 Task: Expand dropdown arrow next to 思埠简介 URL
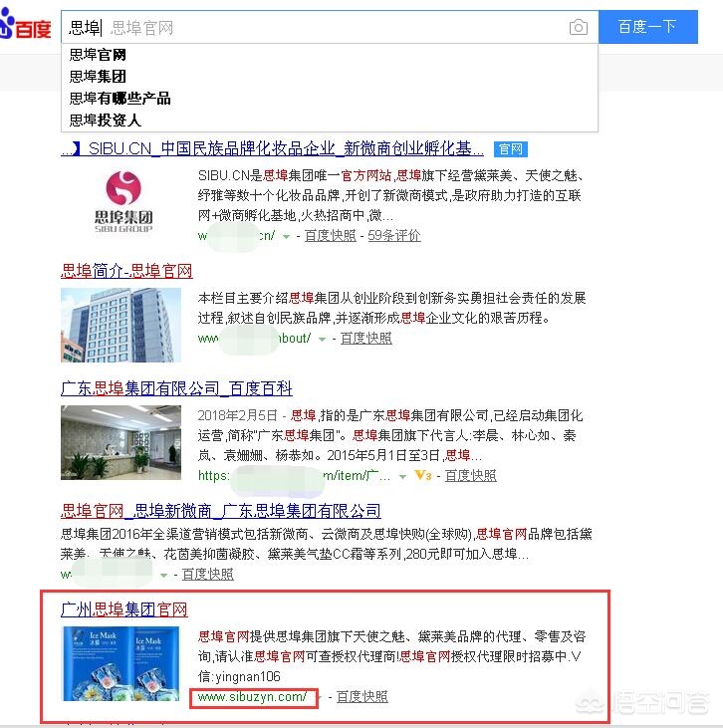pos(322,340)
